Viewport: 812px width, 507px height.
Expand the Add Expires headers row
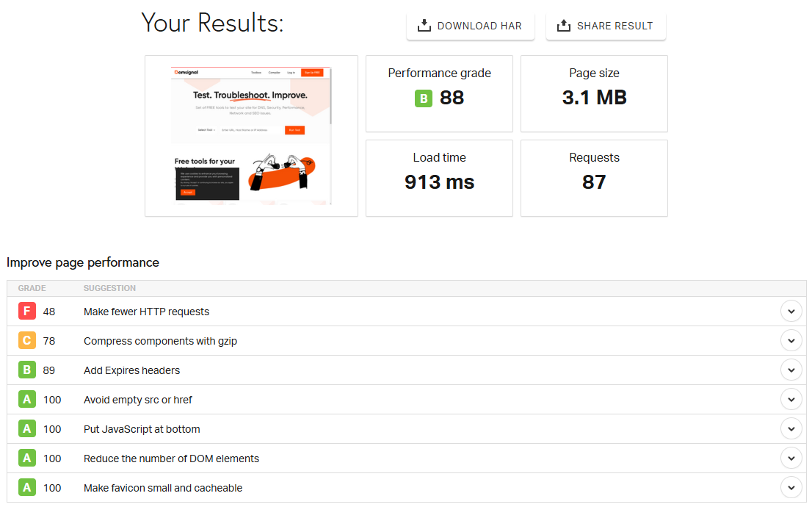coord(791,370)
